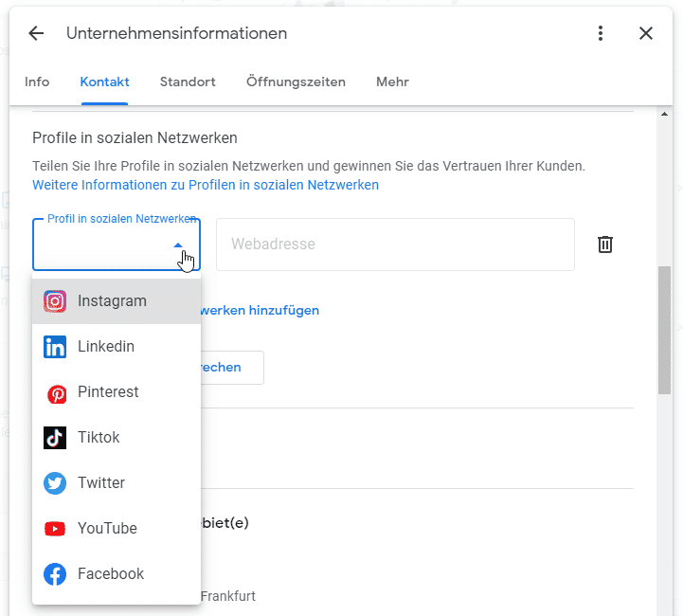Switch to the Info tab
The width and height of the screenshot is (683, 616).
[x=37, y=82]
